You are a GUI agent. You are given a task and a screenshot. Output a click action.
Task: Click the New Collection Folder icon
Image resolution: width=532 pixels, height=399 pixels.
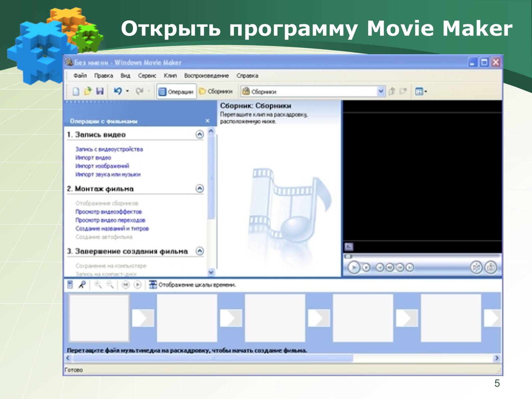[403, 91]
